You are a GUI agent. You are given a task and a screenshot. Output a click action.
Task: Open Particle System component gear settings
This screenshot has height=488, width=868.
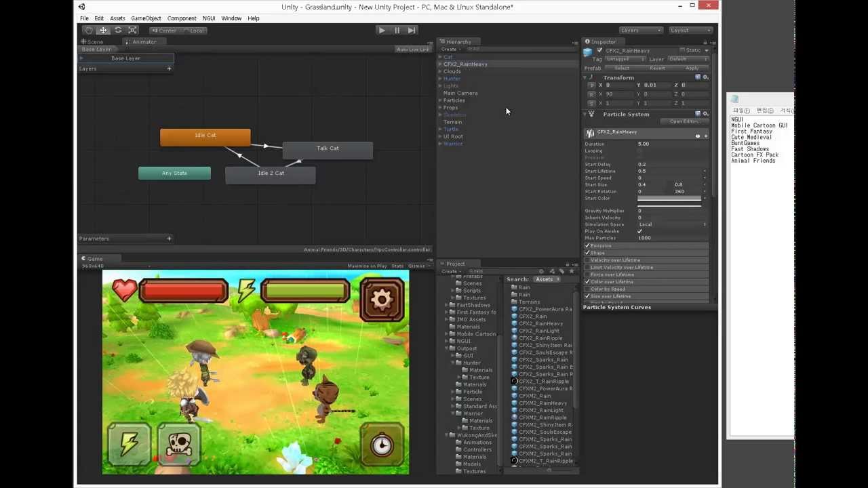tap(705, 114)
